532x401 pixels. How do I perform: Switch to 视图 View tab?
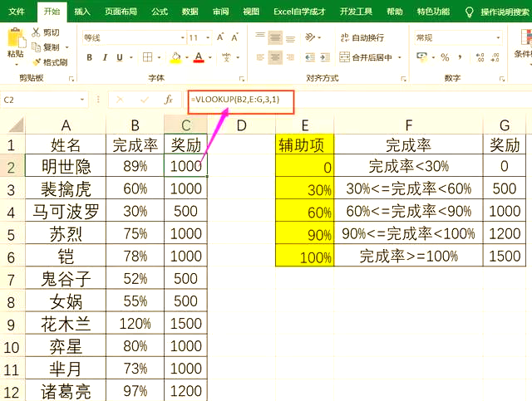point(251,12)
